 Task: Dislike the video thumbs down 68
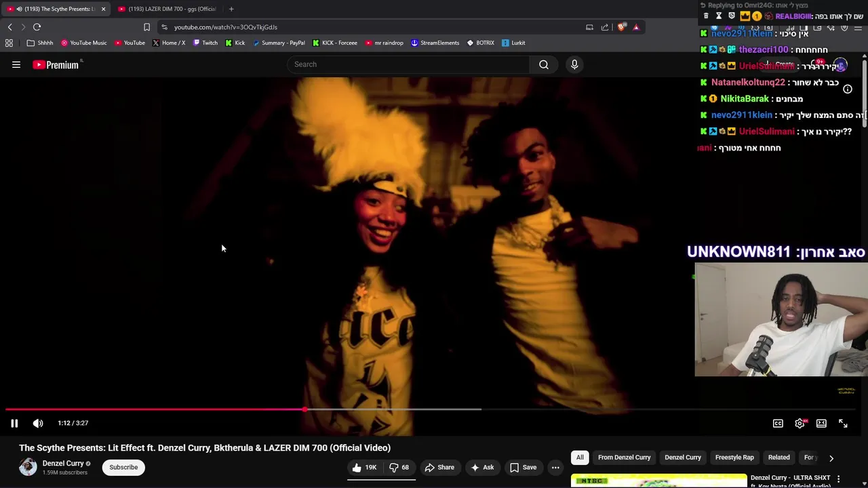tap(399, 467)
